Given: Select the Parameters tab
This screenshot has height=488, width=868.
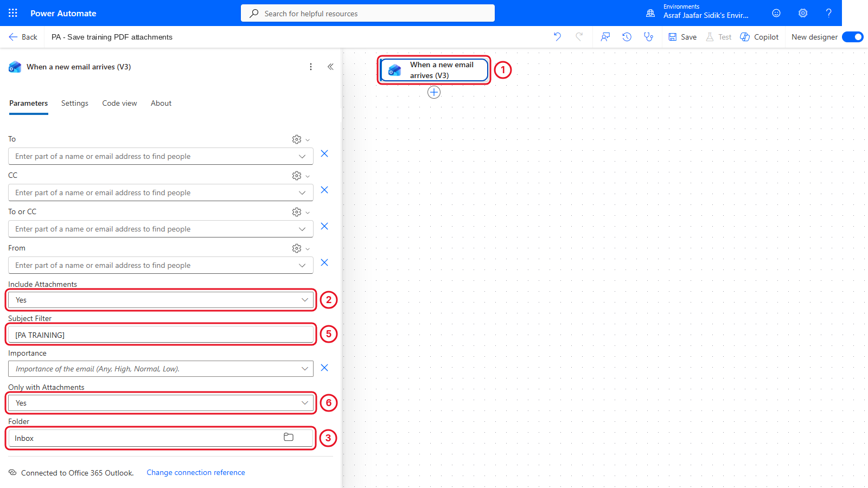Looking at the screenshot, I should (29, 103).
